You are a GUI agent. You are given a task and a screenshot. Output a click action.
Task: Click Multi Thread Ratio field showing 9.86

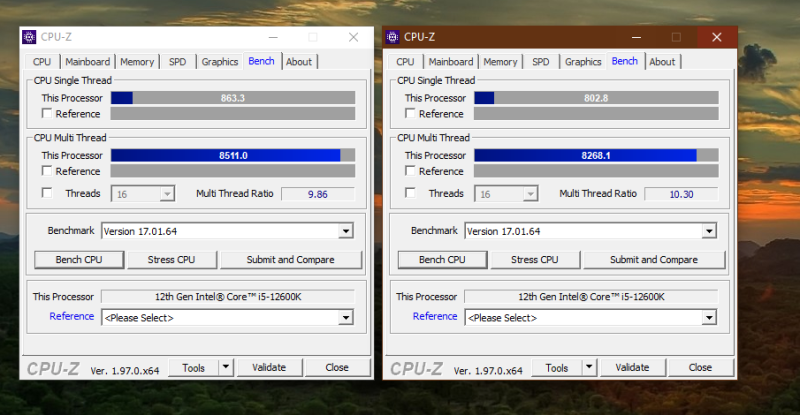click(x=318, y=194)
